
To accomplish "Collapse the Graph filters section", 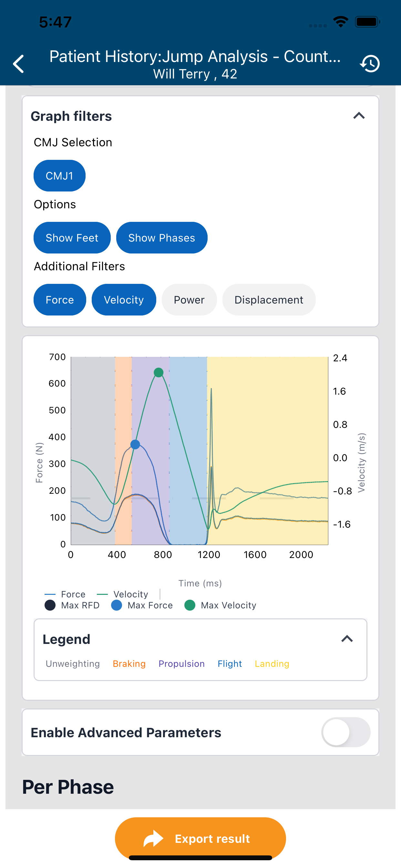I will click(x=359, y=116).
